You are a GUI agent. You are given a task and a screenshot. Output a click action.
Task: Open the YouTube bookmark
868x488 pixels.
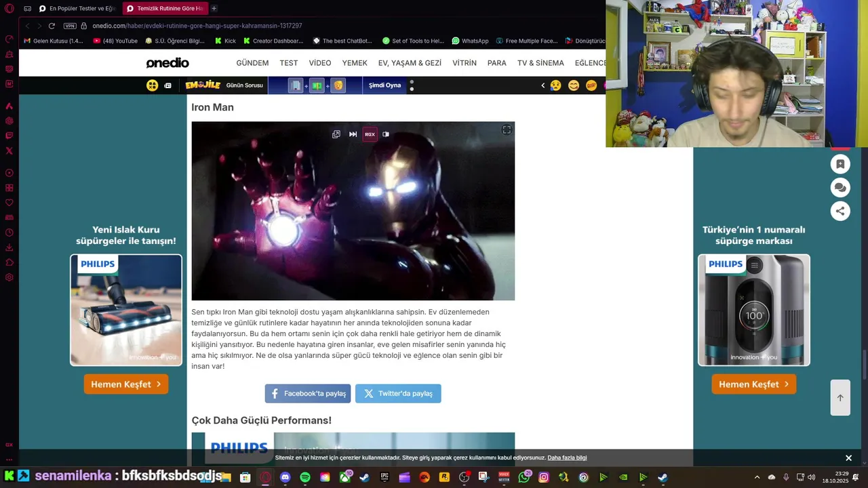[115, 41]
